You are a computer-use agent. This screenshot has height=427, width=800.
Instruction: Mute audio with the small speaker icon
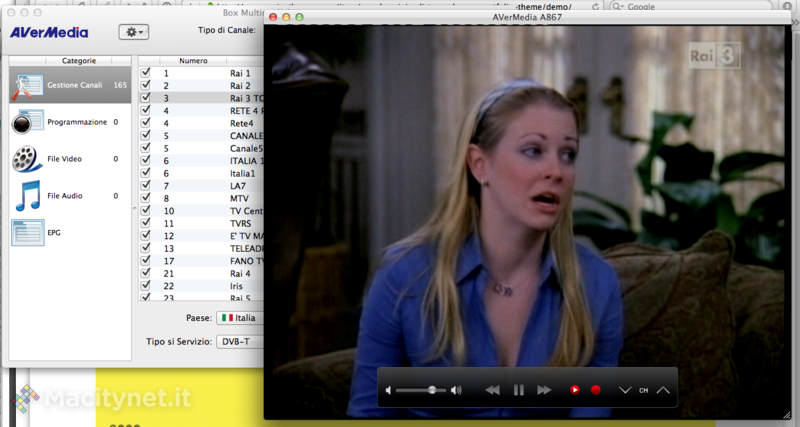tap(388, 390)
